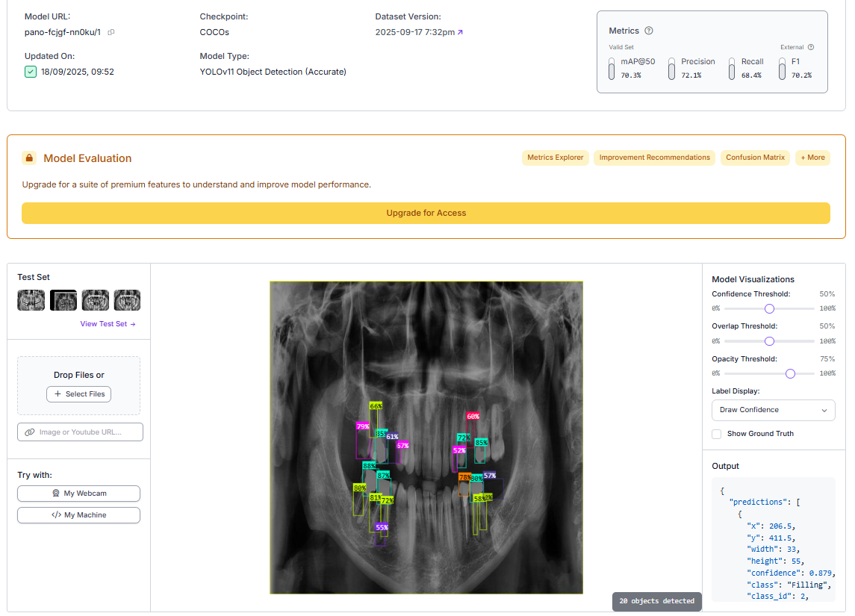Open Label Display Draw Confidence dropdown

point(773,410)
